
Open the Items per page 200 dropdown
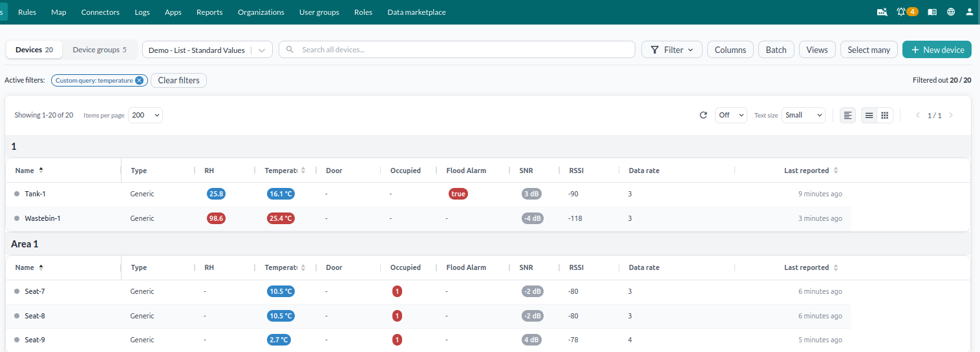tap(145, 115)
